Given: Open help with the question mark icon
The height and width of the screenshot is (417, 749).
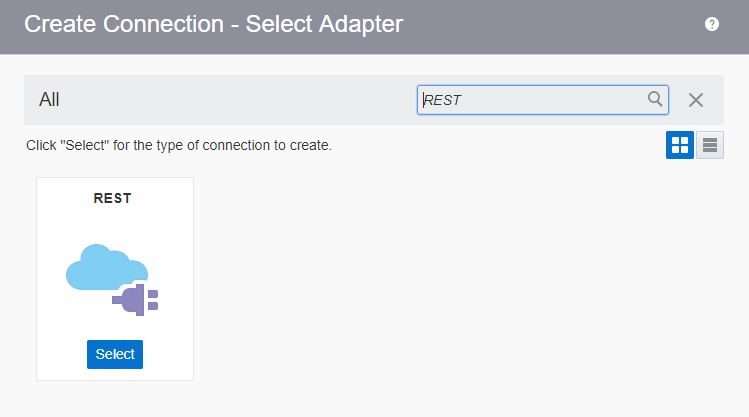Looking at the screenshot, I should coord(712,25).
